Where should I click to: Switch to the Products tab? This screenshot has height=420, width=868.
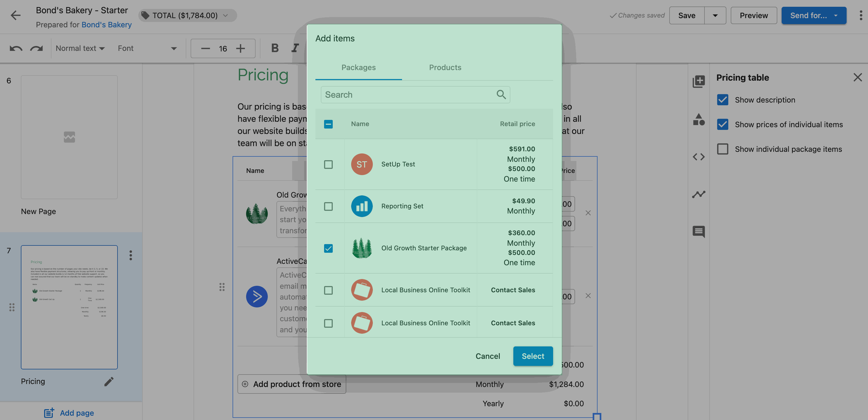pyautogui.click(x=445, y=67)
